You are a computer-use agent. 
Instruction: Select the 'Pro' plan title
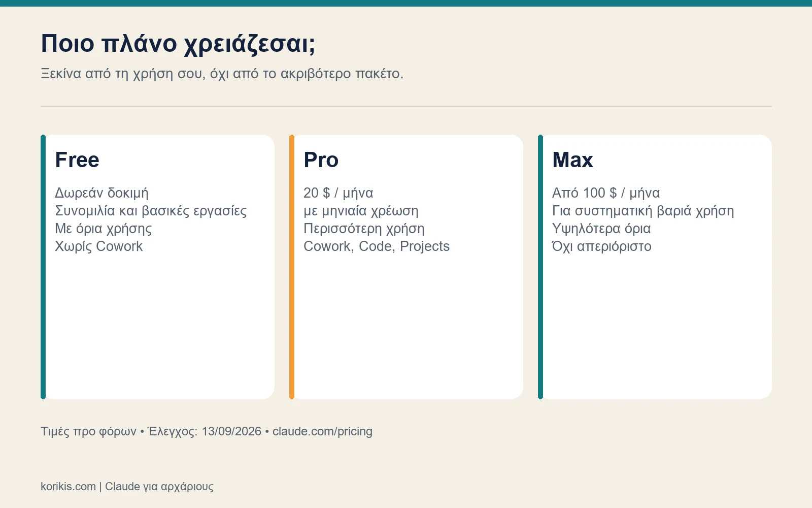coord(321,160)
